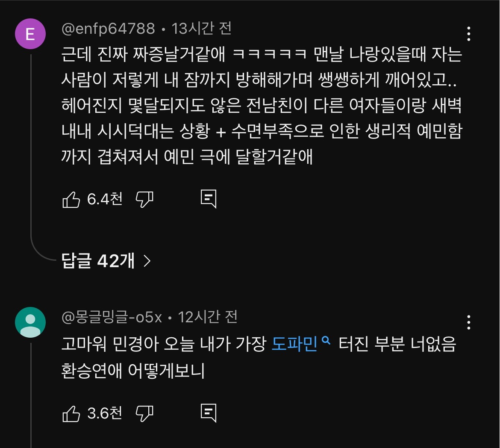Image resolution: width=500 pixels, height=448 pixels.
Task: Like the comment by @몽글밍글-o5x
Action: pos(71,413)
